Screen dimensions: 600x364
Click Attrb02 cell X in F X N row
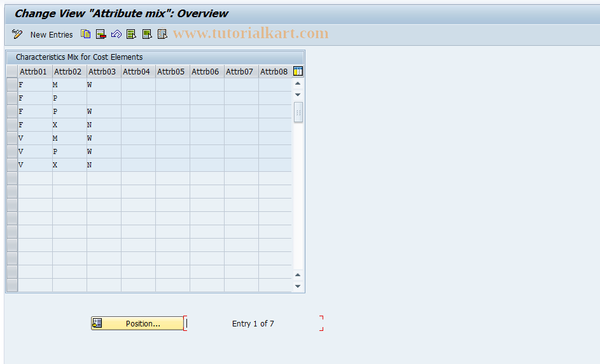(x=69, y=125)
